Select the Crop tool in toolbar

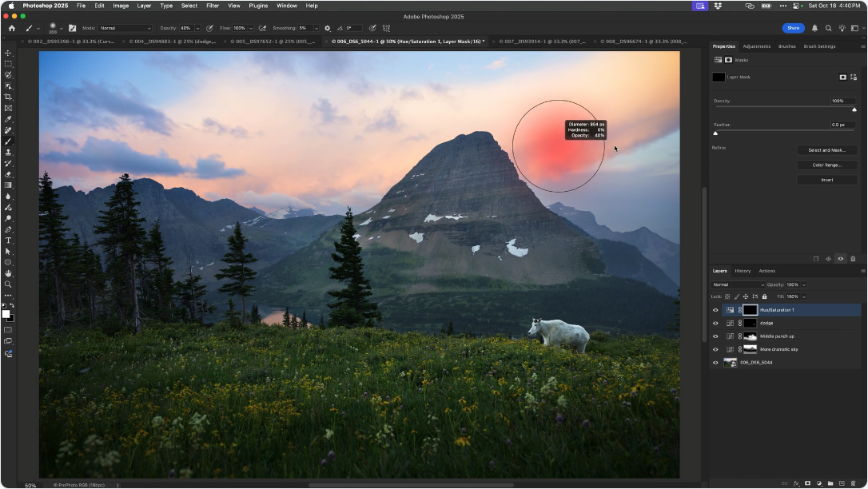pos(8,97)
